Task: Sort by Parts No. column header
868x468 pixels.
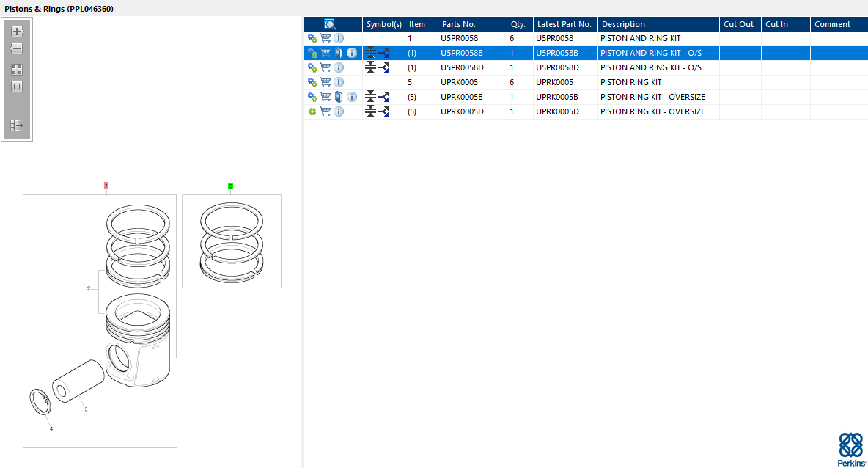Action: 472,24
